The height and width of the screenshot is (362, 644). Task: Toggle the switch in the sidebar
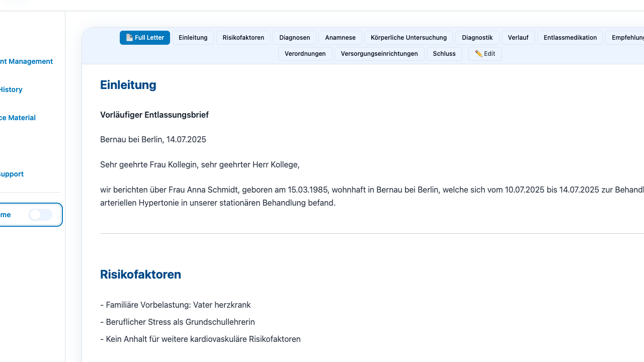(40, 215)
